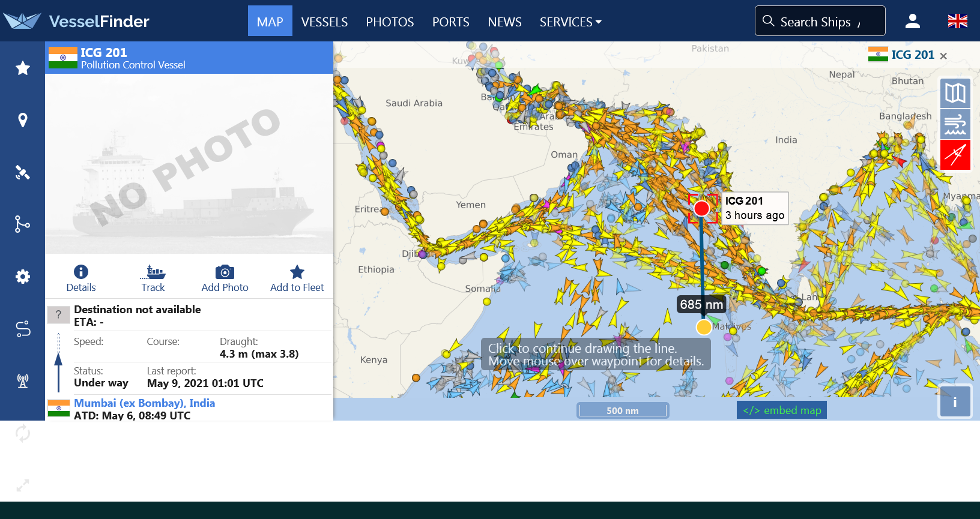Screen dimensions: 980x519
Task: Click 'ATD: May 6, 08:49 UTC' text
Action: click(x=132, y=415)
